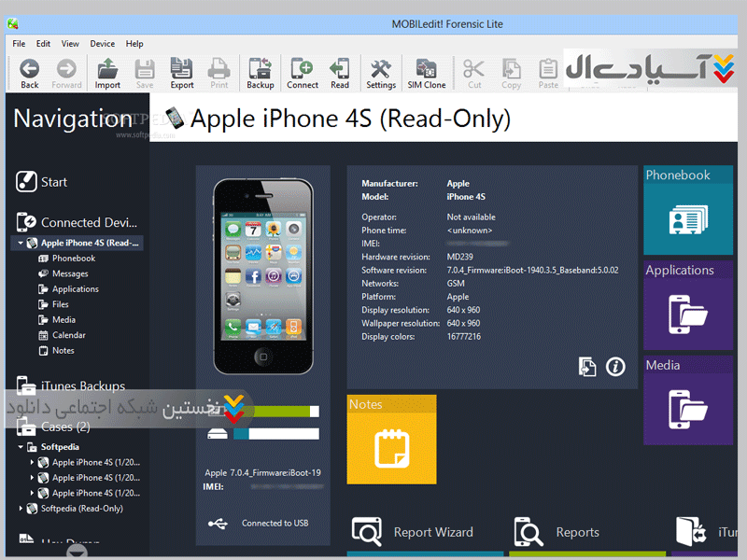Open Settings from the toolbar
747x560 pixels.
pyautogui.click(x=380, y=72)
